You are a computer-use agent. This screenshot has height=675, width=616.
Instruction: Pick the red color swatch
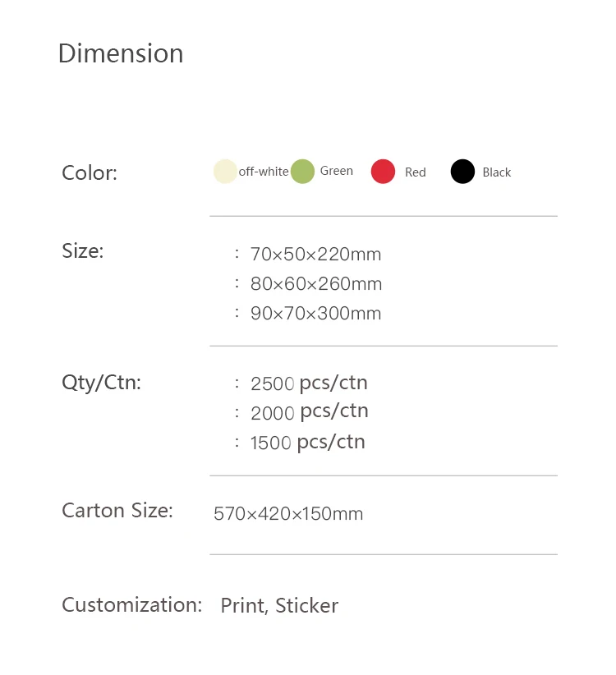click(x=383, y=172)
